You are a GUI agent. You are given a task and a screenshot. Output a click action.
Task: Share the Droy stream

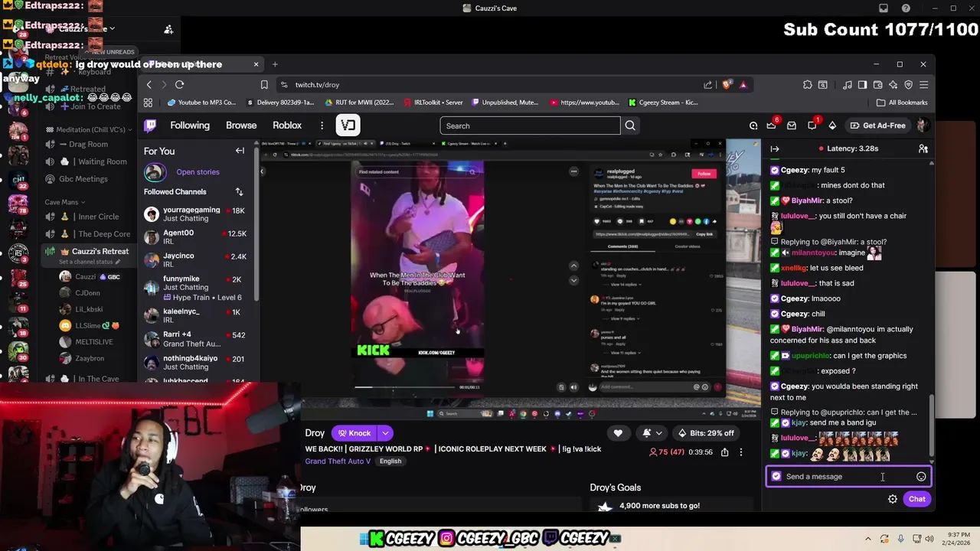[x=724, y=452]
